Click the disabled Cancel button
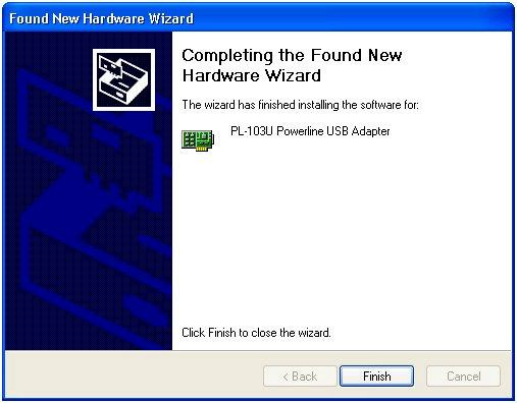This screenshot has height=403, width=517. (x=463, y=376)
